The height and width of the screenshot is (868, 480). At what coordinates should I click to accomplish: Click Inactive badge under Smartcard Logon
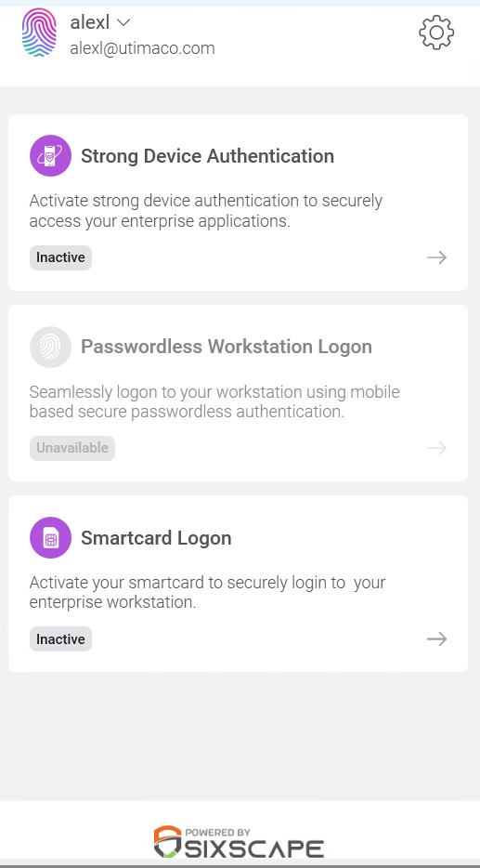click(x=60, y=638)
